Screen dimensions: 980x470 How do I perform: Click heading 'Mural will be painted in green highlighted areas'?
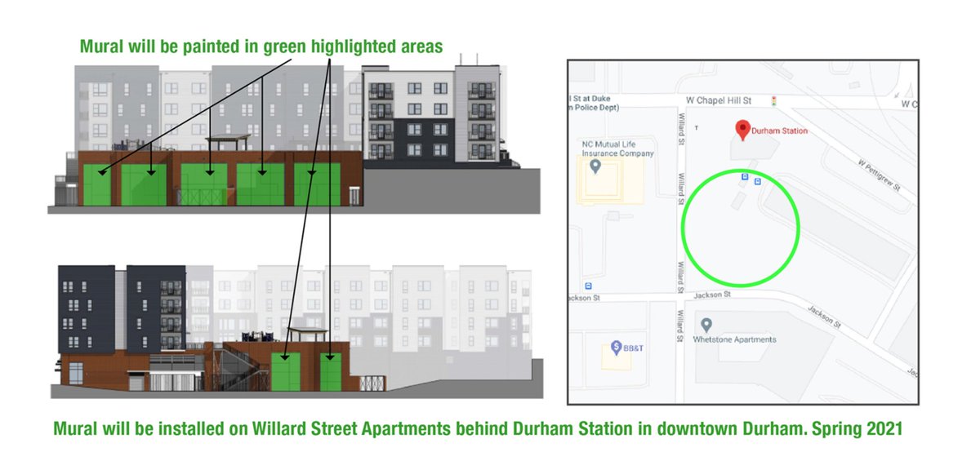(x=261, y=47)
